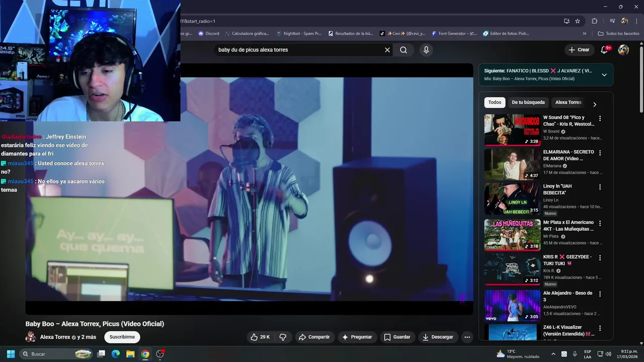Click the system tray microphone icon
The width and height of the screenshot is (644, 362).
tap(575, 354)
